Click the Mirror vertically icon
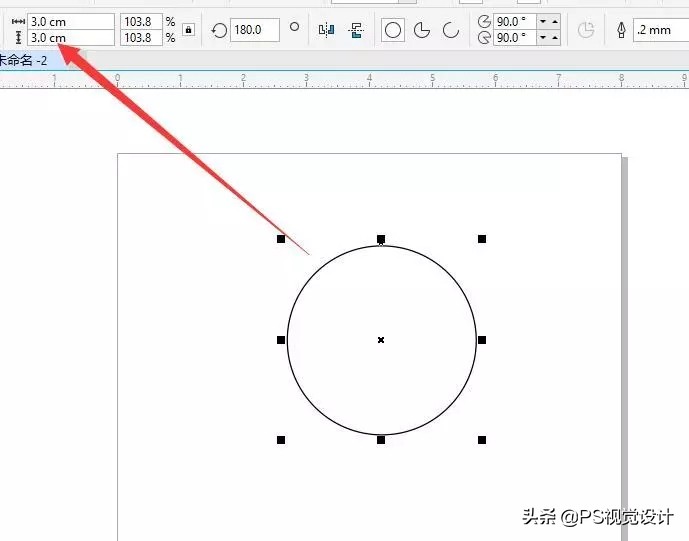 355,30
